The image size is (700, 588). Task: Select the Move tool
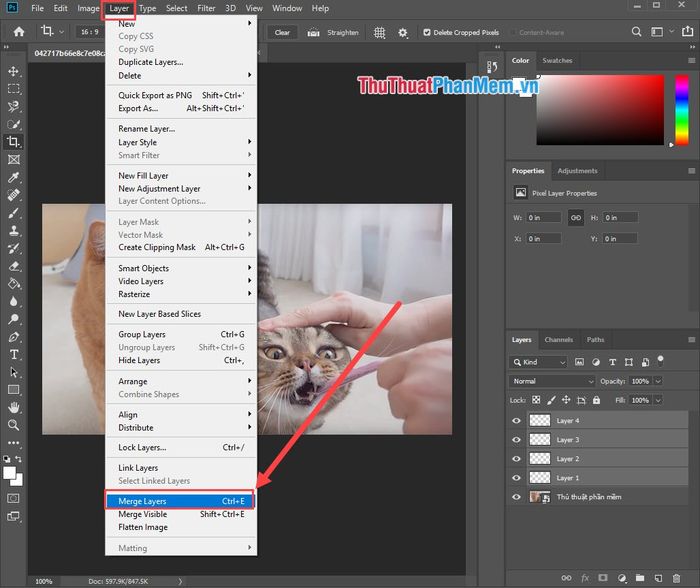pyautogui.click(x=13, y=71)
